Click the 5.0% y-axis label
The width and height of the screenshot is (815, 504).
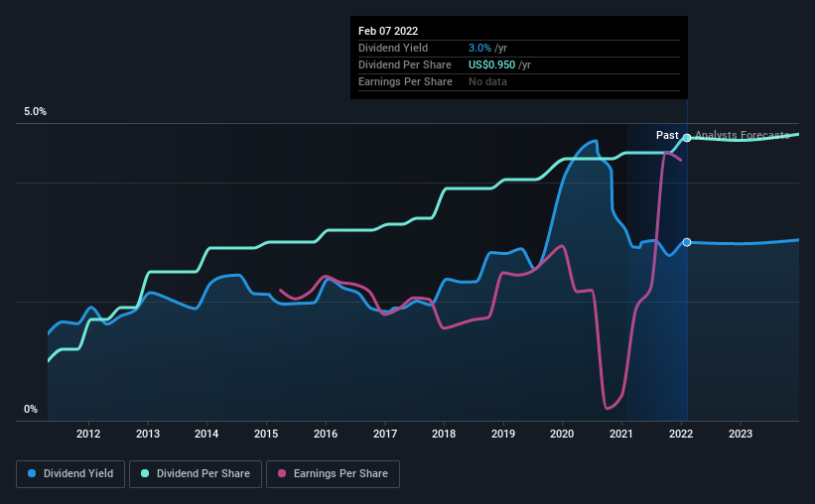pos(36,112)
